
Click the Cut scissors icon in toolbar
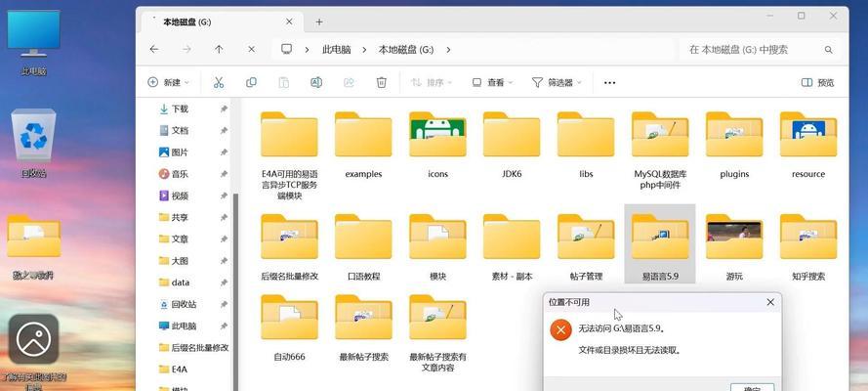point(219,82)
